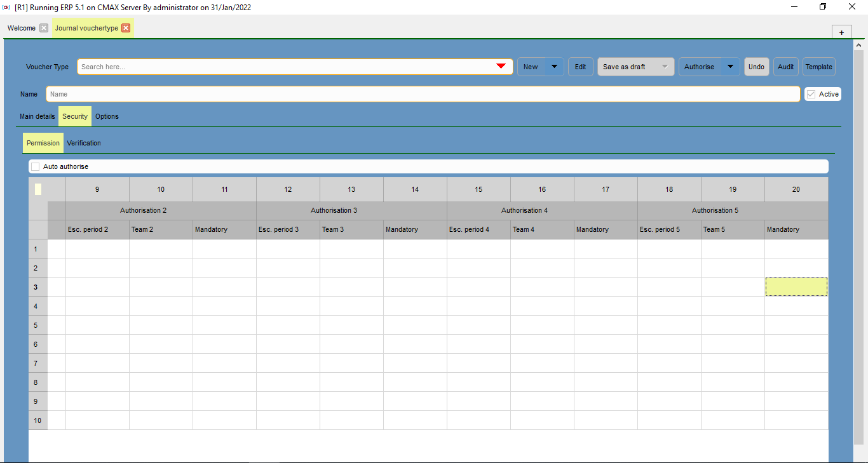Screen dimensions: 868x463
Task: Select column header 15
Action: pyautogui.click(x=478, y=189)
